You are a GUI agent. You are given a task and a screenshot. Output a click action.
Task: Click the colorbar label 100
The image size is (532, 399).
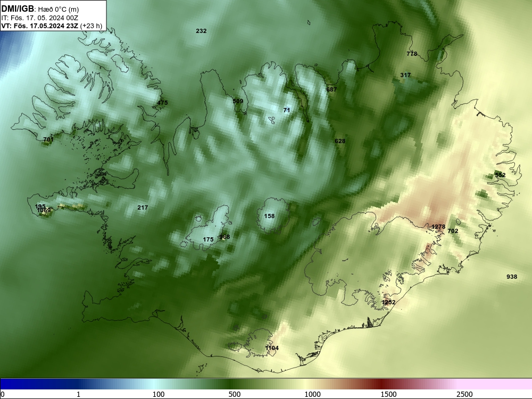click(159, 394)
